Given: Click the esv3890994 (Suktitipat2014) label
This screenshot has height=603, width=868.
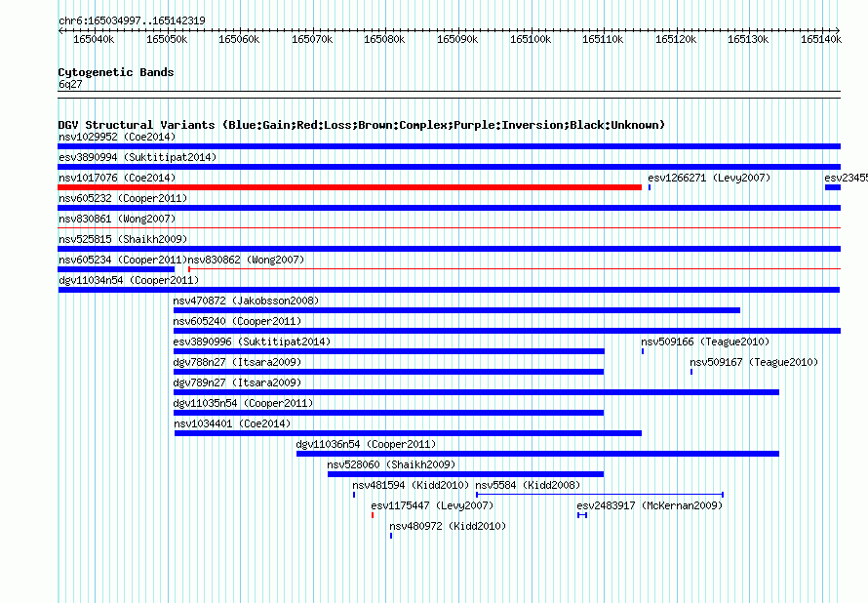Looking at the screenshot, I should pos(138,157).
